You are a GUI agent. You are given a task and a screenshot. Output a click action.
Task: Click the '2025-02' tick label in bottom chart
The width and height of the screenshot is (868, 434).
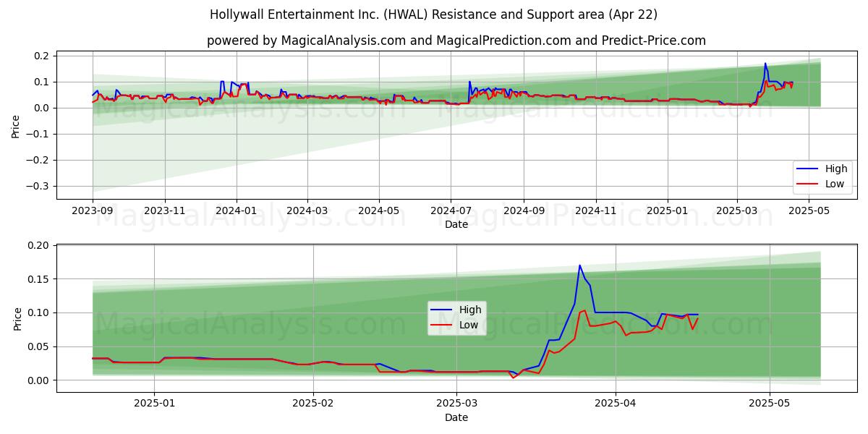[314, 403]
